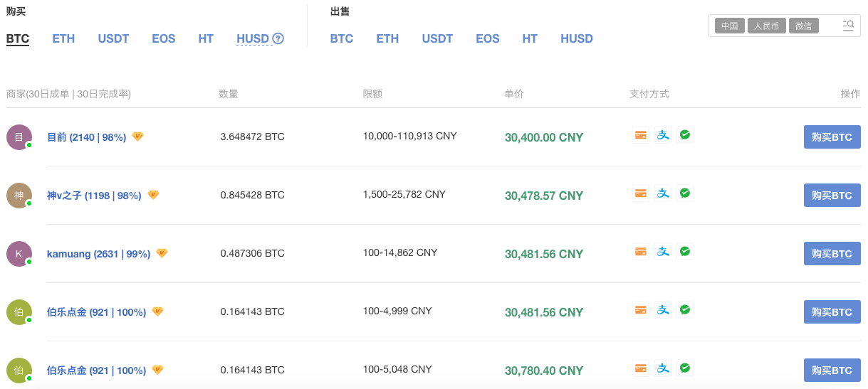This screenshot has height=389, width=868.
Task: Select HUSD tab under 出售
Action: [576, 39]
